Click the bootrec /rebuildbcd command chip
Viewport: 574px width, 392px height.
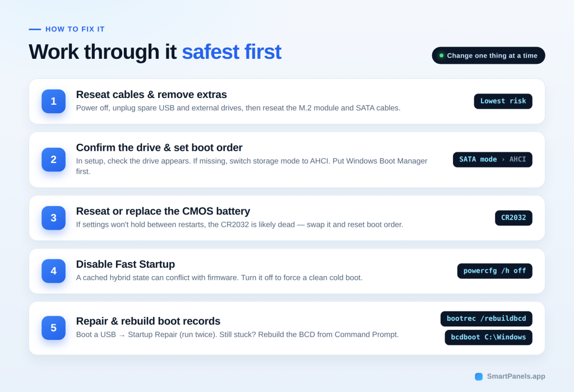pos(486,319)
